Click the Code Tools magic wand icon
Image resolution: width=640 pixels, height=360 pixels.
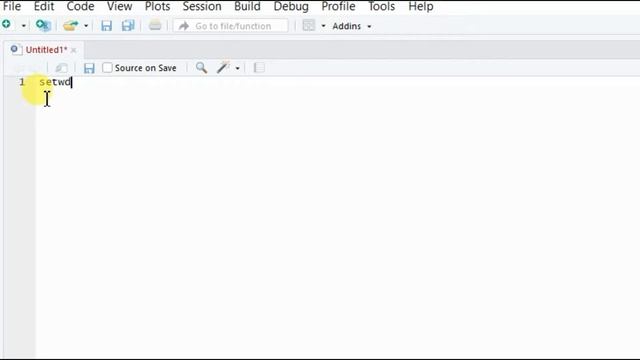pos(223,68)
